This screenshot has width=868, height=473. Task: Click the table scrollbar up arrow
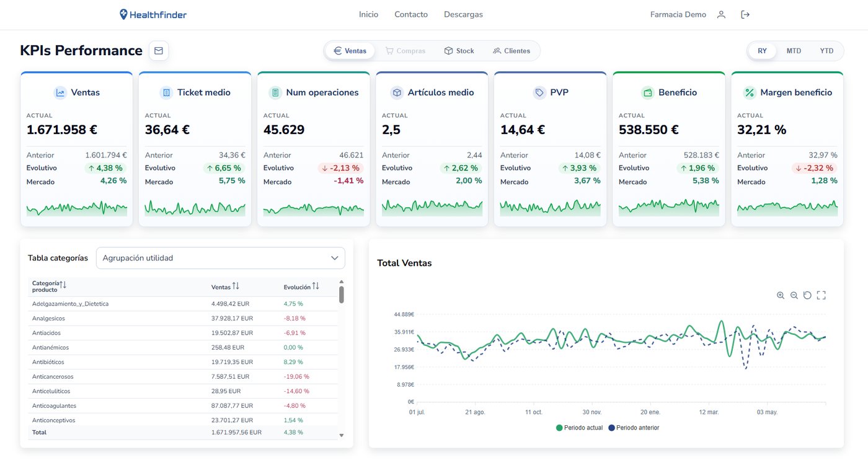point(341,281)
